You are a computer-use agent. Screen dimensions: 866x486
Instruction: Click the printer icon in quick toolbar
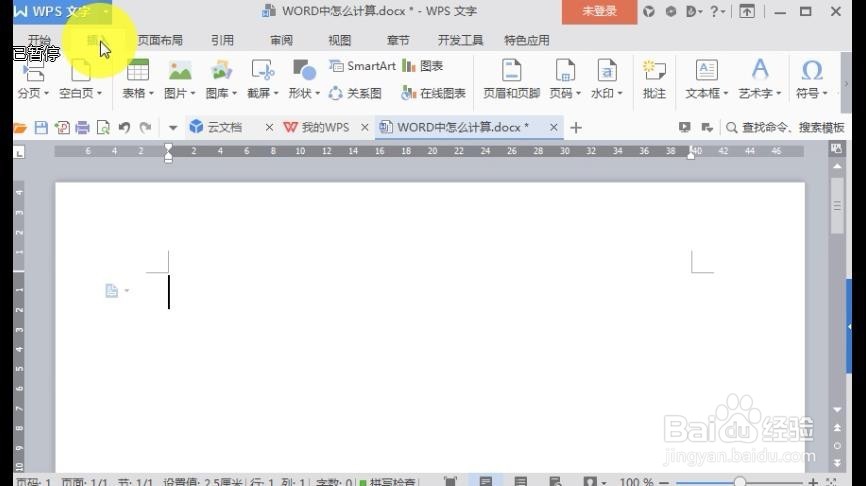click(82, 128)
